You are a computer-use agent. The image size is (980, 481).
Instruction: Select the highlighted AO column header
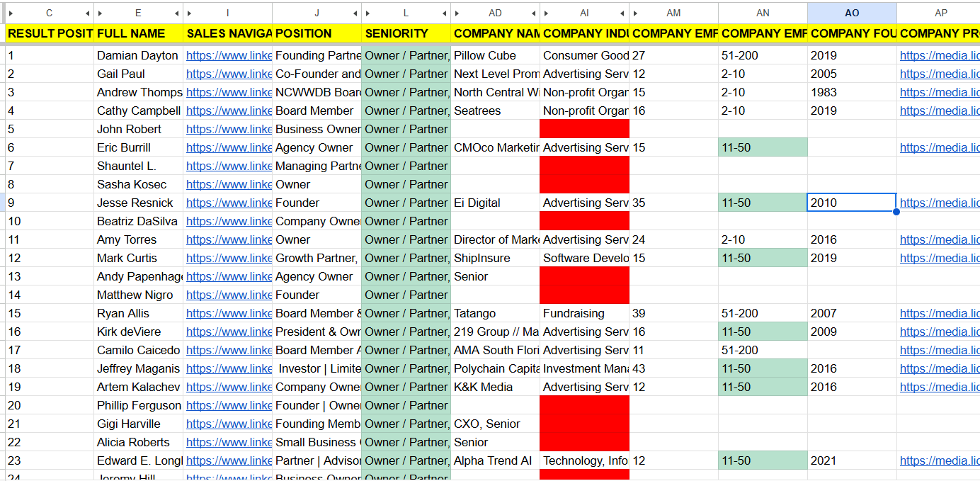(852, 13)
